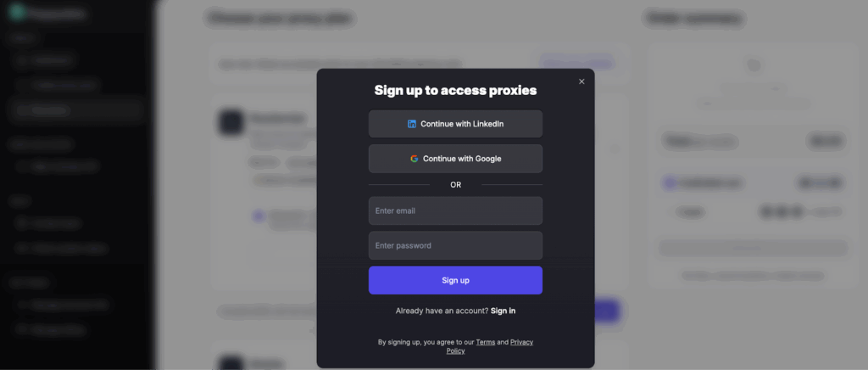Click blurred dark square plan icon behind dialog
This screenshot has width=868, height=370.
click(231, 123)
